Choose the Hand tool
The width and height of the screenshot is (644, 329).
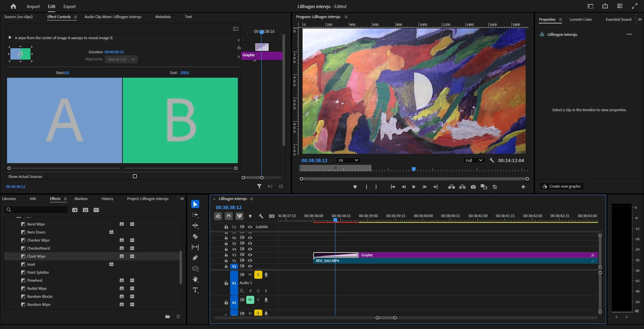click(195, 279)
